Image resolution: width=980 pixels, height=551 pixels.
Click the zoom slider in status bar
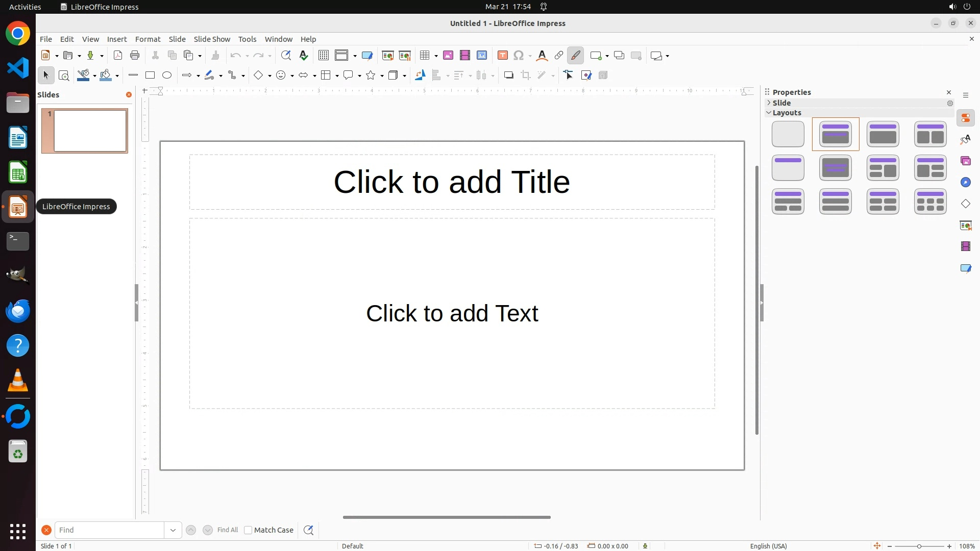pyautogui.click(x=919, y=546)
